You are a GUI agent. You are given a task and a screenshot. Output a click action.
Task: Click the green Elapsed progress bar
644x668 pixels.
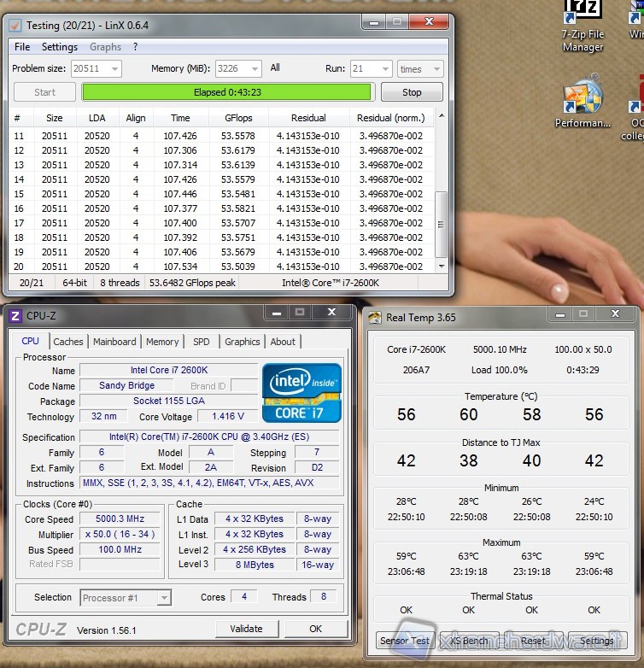[x=226, y=92]
